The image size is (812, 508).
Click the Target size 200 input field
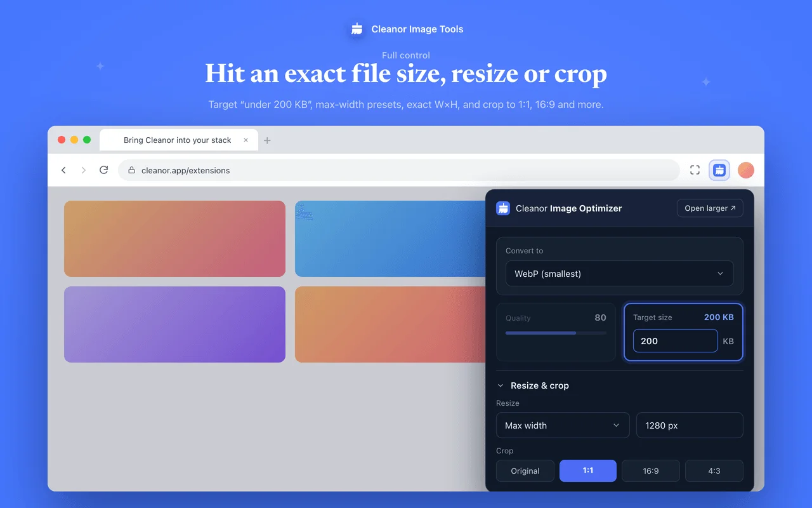pyautogui.click(x=676, y=341)
